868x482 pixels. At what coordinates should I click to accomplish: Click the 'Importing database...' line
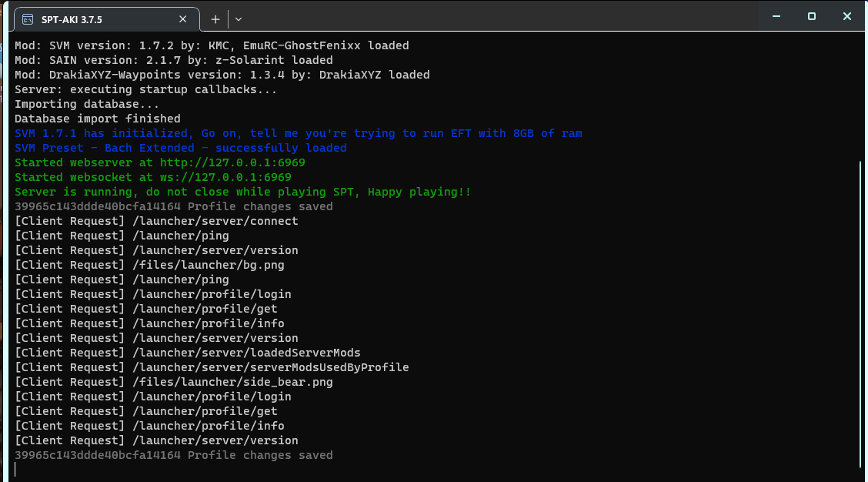coord(87,104)
